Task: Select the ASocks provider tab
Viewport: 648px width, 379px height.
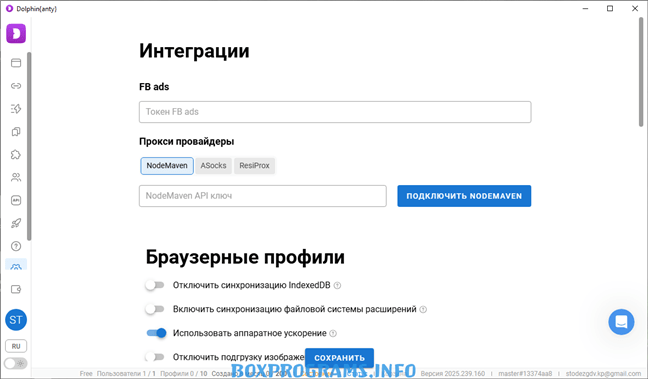Action: tap(213, 166)
